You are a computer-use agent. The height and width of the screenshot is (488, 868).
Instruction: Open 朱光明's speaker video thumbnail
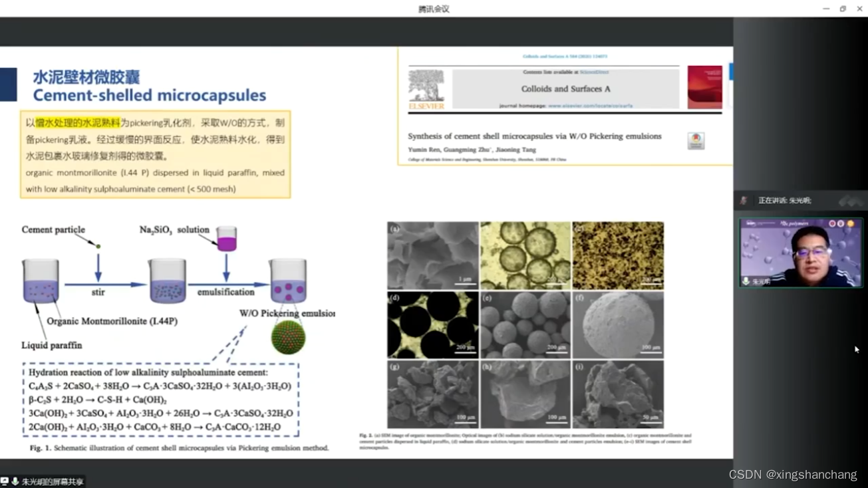coord(801,253)
